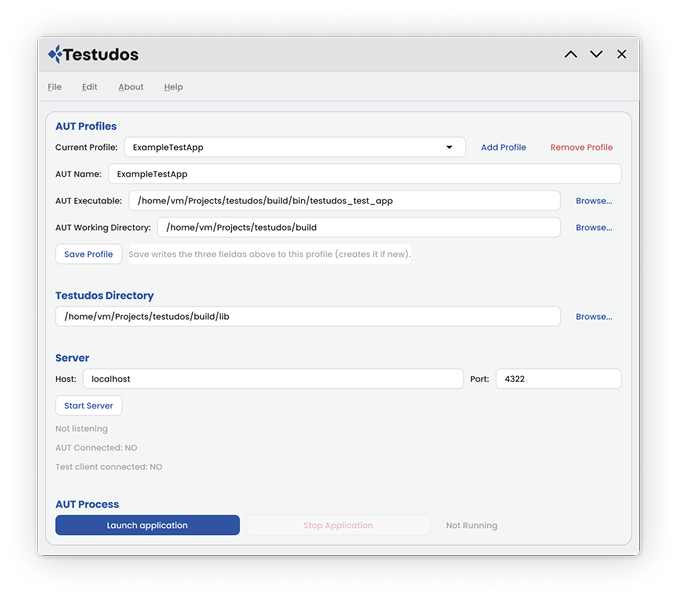
Task: Browse for the AUT Working Directory
Action: click(594, 228)
